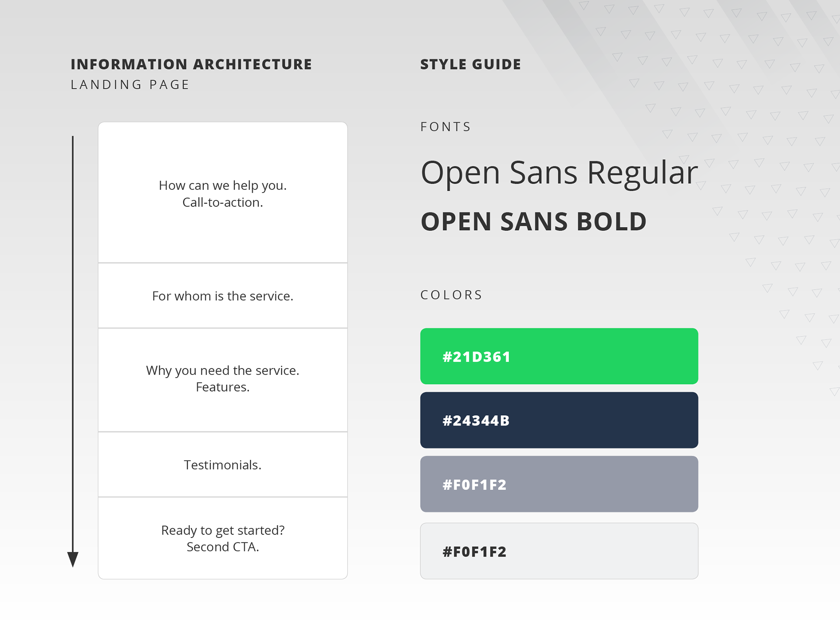Select the 'Landing Page' subtitle
Screen dimensions: 840x630
tap(130, 84)
